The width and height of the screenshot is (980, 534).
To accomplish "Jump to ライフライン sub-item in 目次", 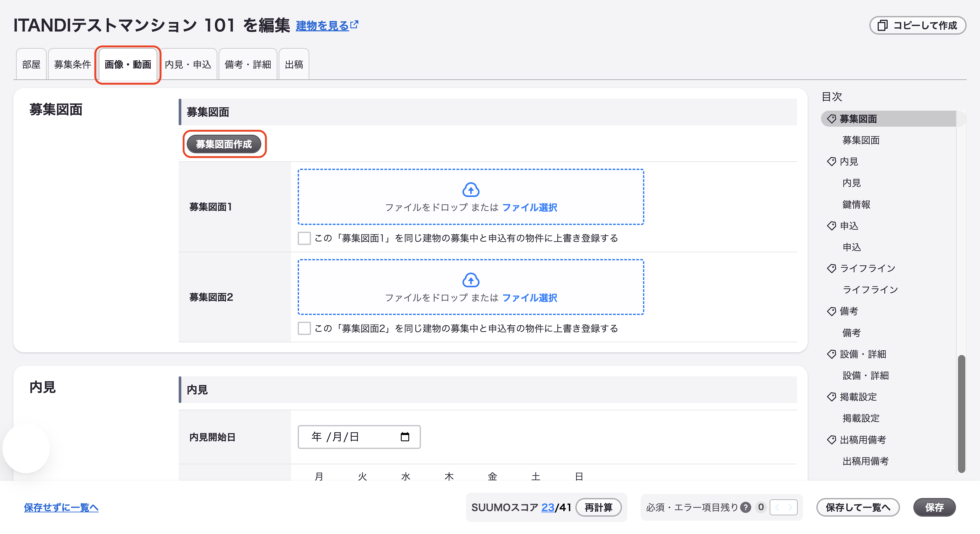I will pos(870,290).
